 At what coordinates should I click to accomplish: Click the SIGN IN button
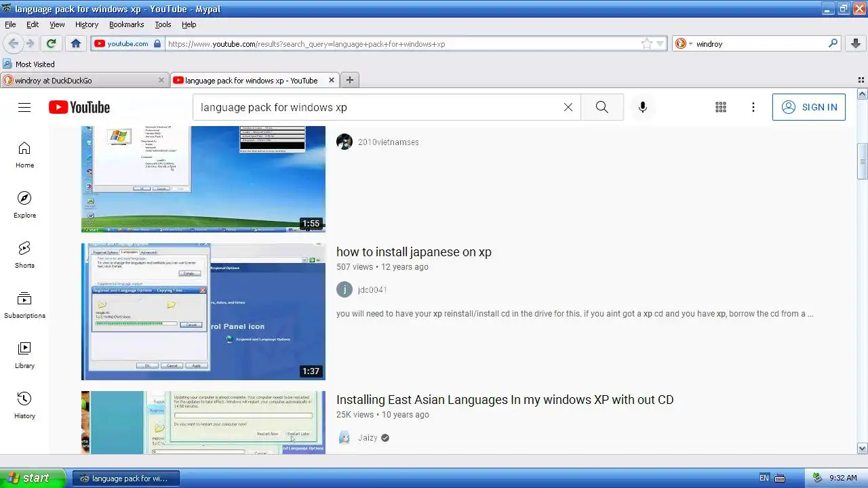(x=809, y=107)
